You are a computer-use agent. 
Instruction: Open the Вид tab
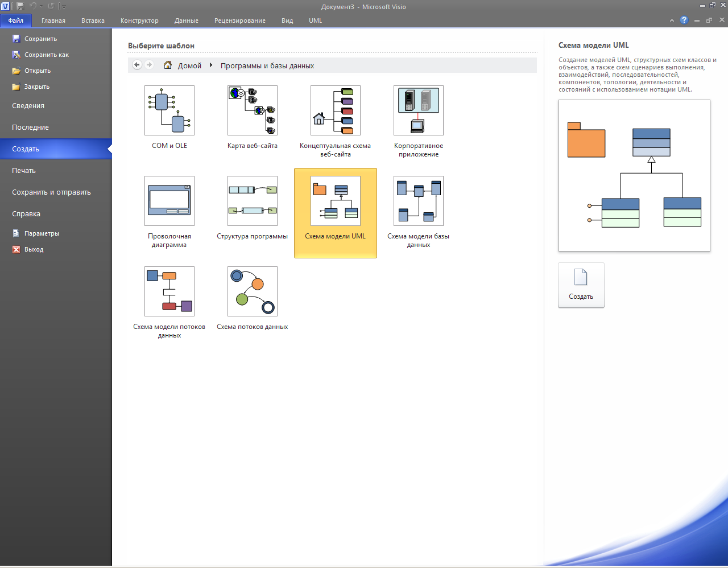tap(287, 20)
